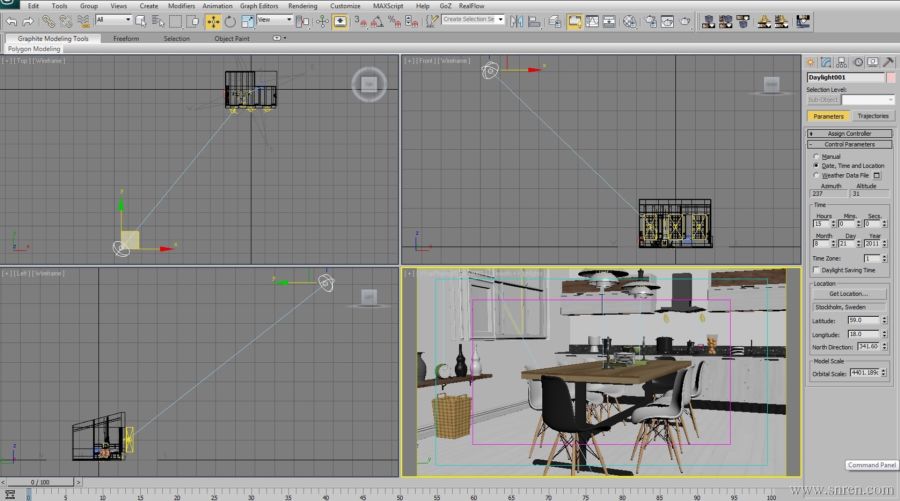The height and width of the screenshot is (501, 900).
Task: Open the Select by Name list icon
Action: point(155,21)
